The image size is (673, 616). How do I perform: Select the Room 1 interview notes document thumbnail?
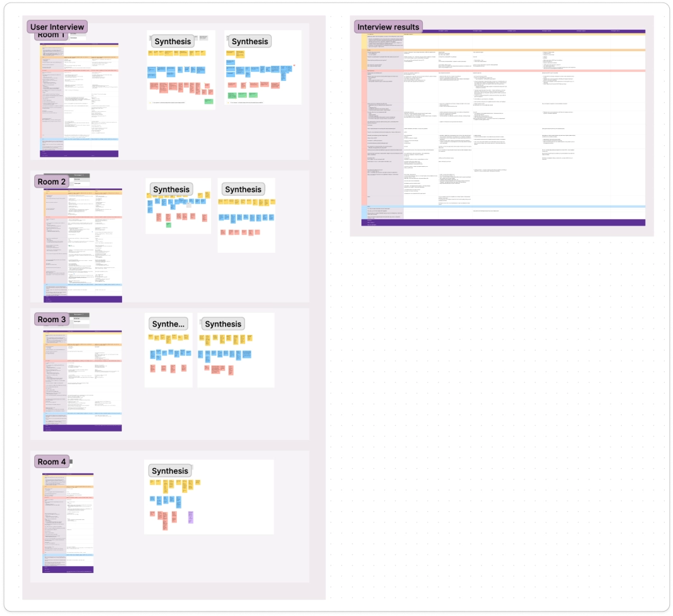click(79, 98)
